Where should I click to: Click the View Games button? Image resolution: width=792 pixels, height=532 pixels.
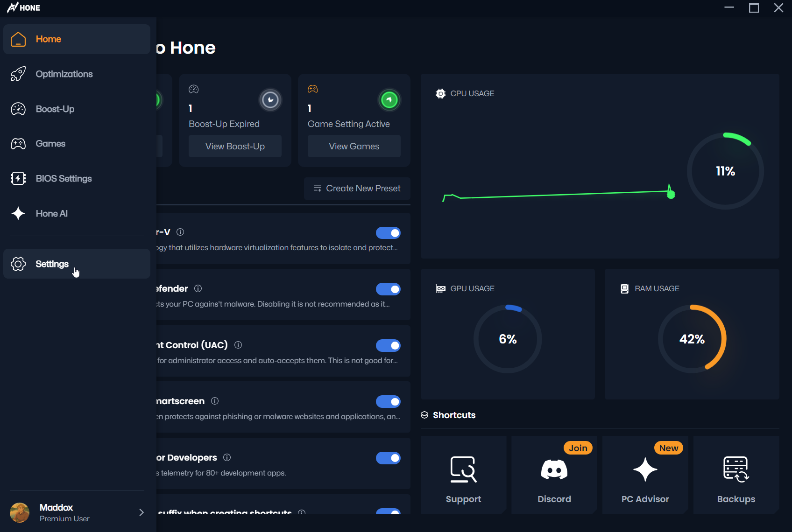click(354, 146)
